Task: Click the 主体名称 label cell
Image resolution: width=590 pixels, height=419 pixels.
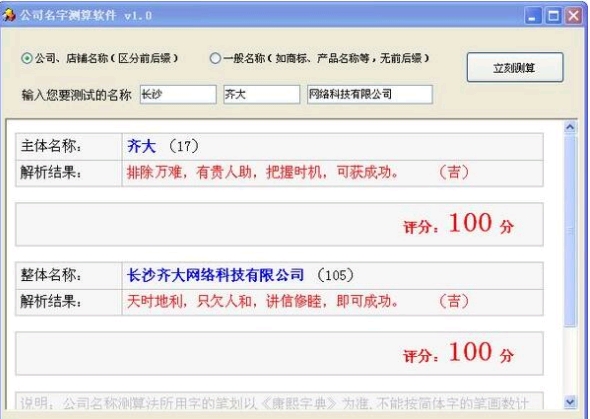Action: click(69, 146)
